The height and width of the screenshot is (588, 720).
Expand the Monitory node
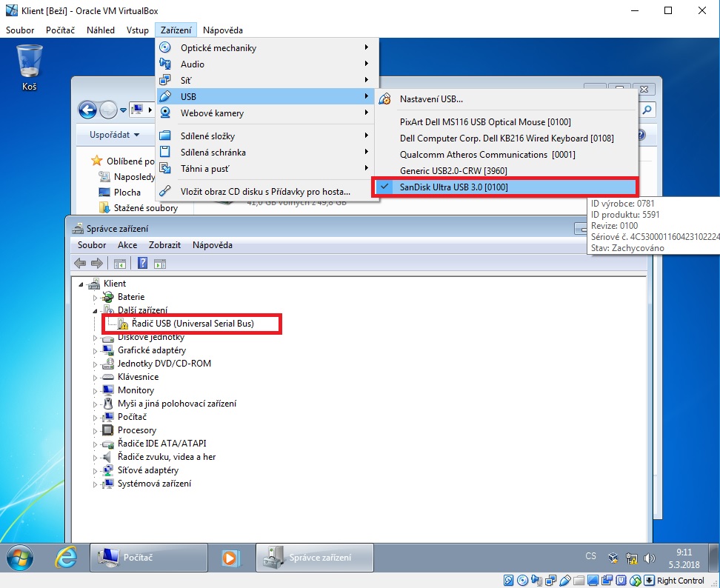pyautogui.click(x=95, y=391)
